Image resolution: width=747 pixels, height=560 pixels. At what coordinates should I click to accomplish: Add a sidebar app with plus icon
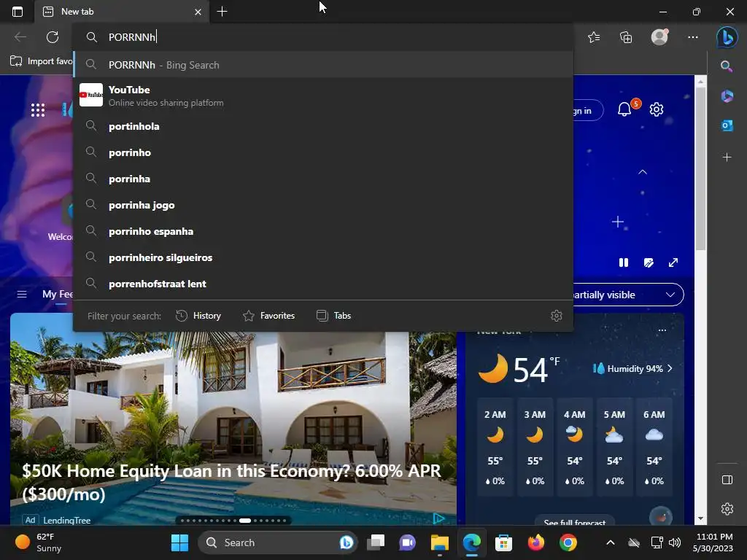click(727, 157)
